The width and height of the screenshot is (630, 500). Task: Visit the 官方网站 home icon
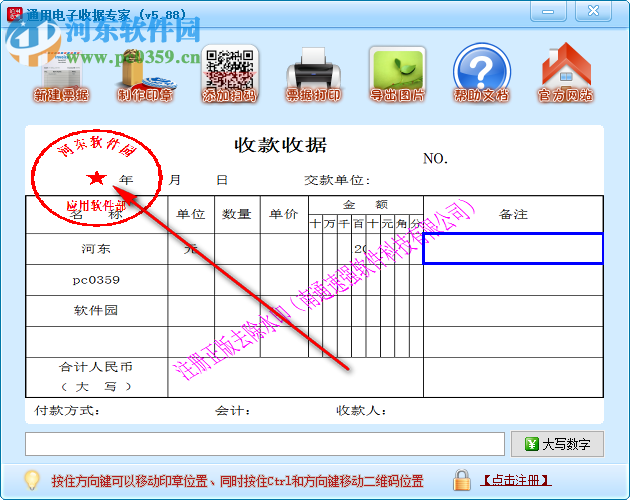pyautogui.click(x=566, y=73)
